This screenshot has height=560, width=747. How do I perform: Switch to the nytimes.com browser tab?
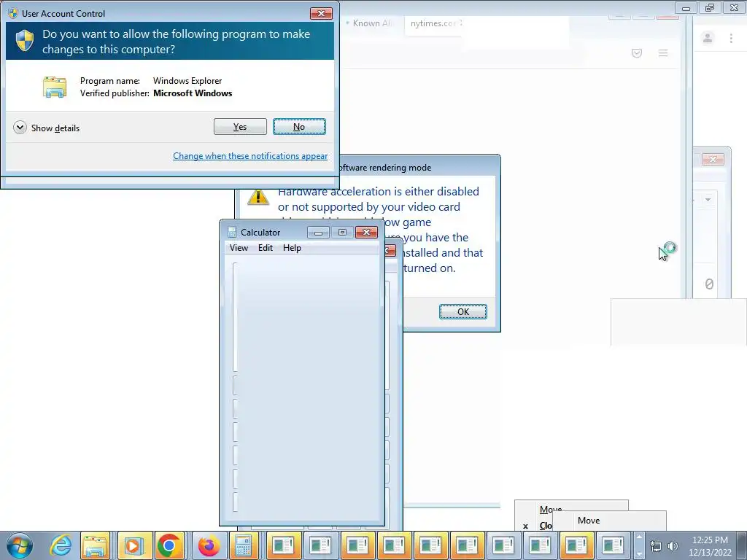tap(435, 23)
